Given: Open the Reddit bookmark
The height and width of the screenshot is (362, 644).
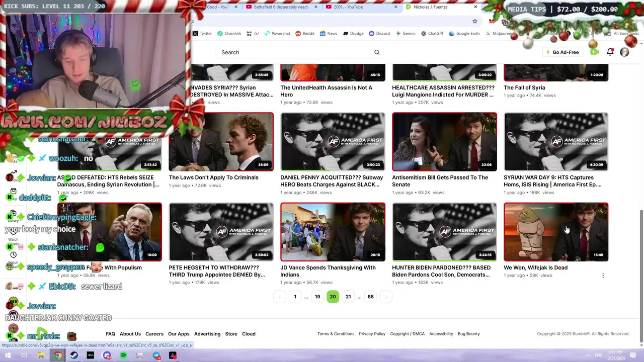Looking at the screenshot, I should click(x=305, y=34).
